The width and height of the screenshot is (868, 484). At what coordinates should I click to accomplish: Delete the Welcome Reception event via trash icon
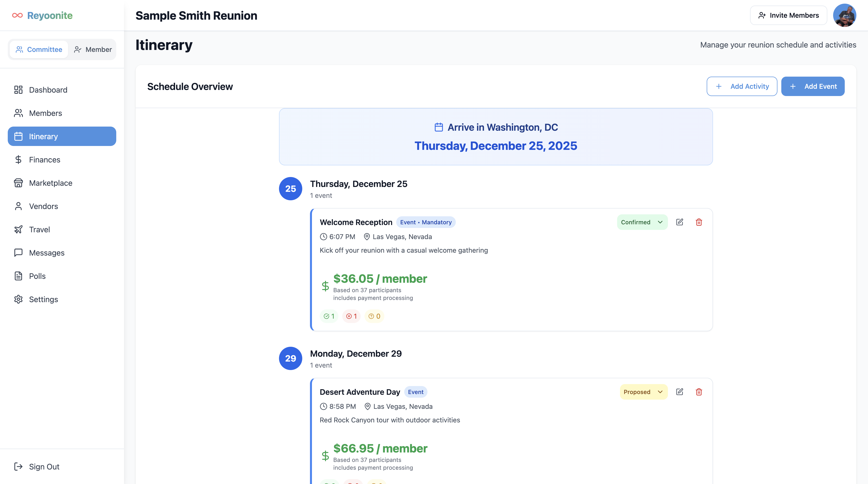[x=699, y=222]
